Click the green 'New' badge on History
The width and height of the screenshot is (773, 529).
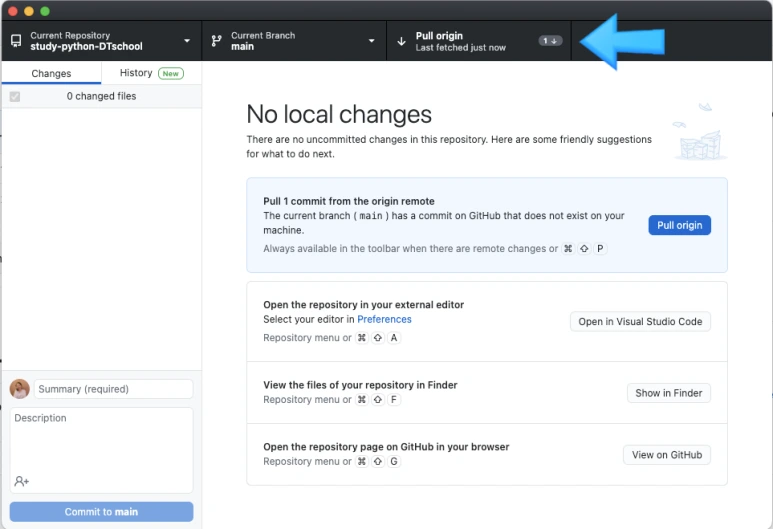(171, 73)
